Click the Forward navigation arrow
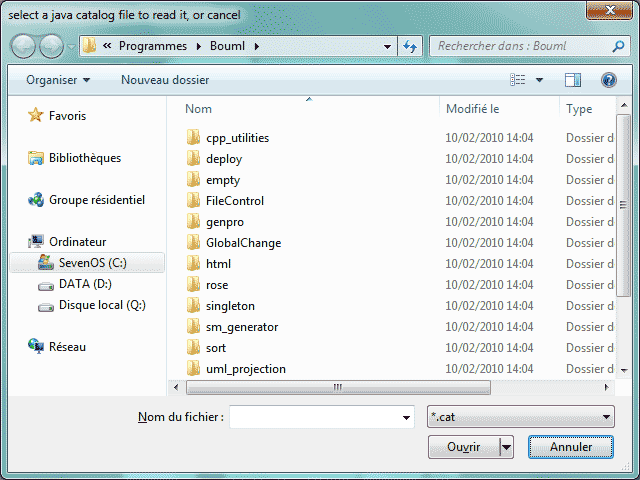The width and height of the screenshot is (640, 480). tap(51, 46)
